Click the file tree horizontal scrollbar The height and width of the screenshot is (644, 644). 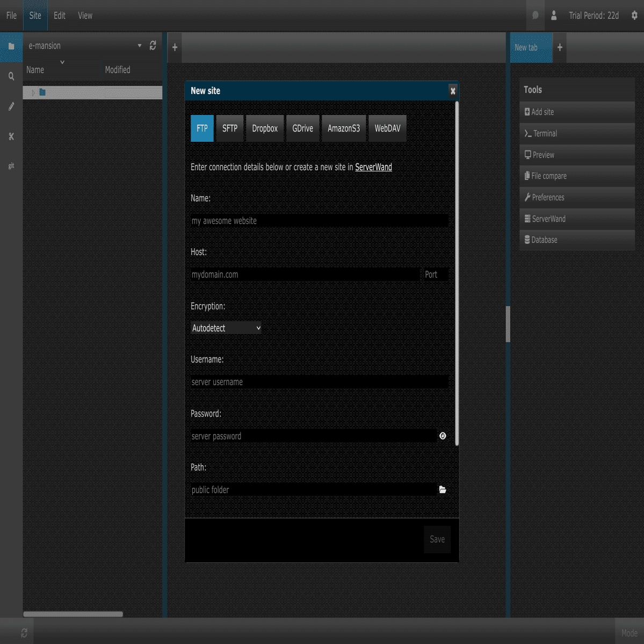point(73,614)
